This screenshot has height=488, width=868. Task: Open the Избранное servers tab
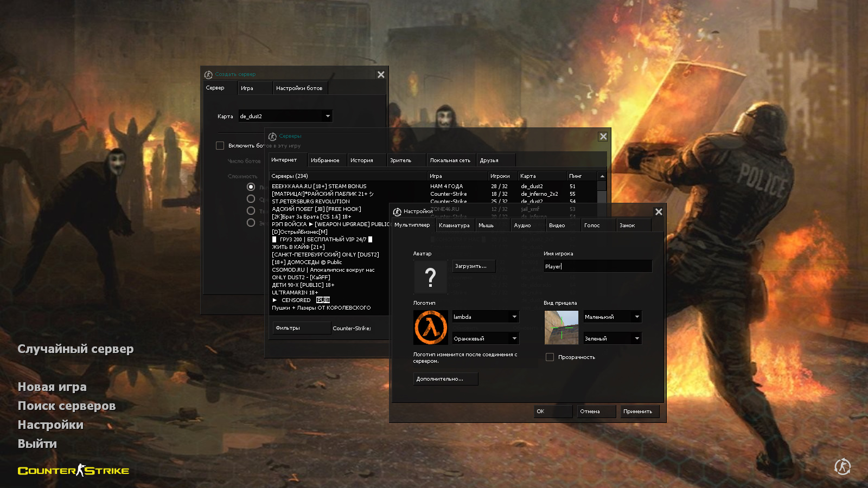325,160
